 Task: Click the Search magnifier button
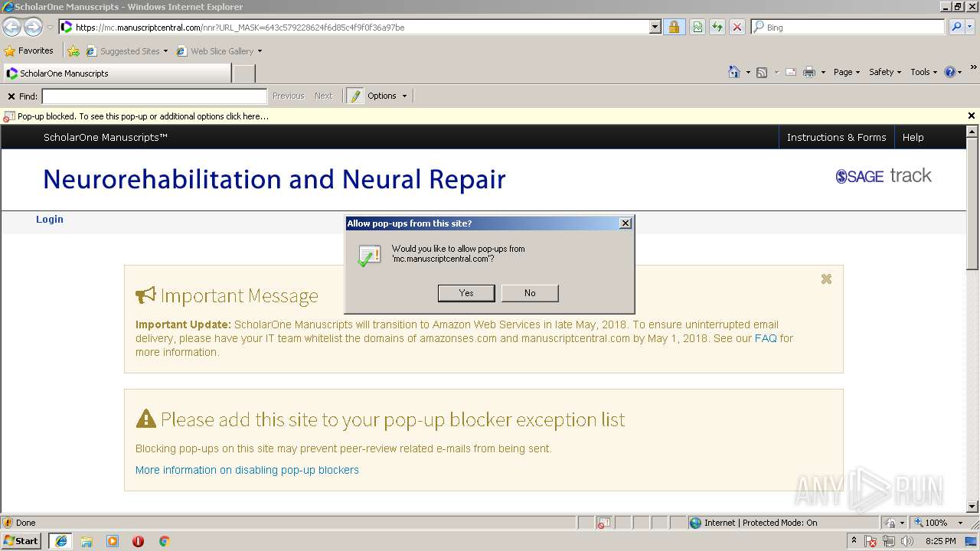click(955, 27)
